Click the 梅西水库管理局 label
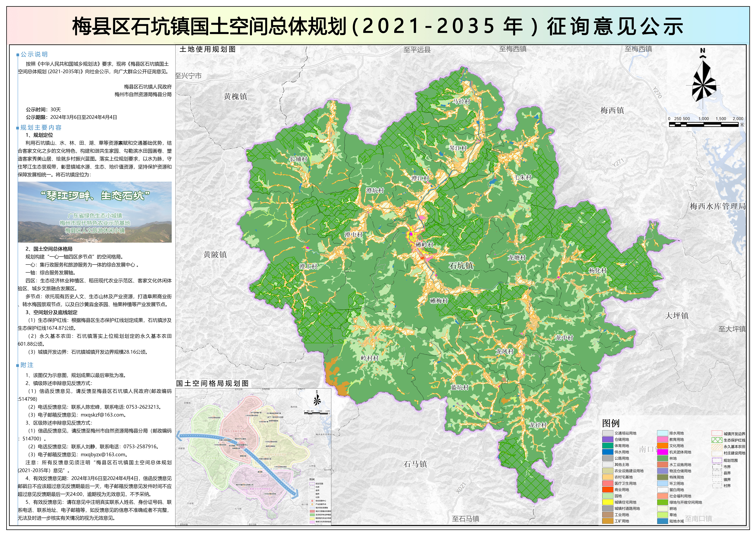Viewport: 756px width, 534px height. [x=718, y=206]
